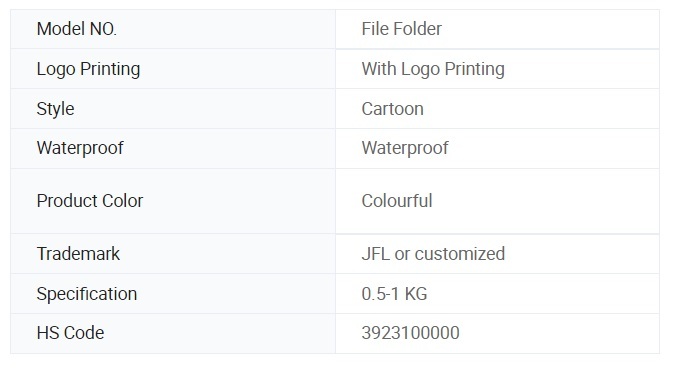Viewport: 674px width, 369px height.
Task: Click the Trademark label
Action: pos(78,254)
